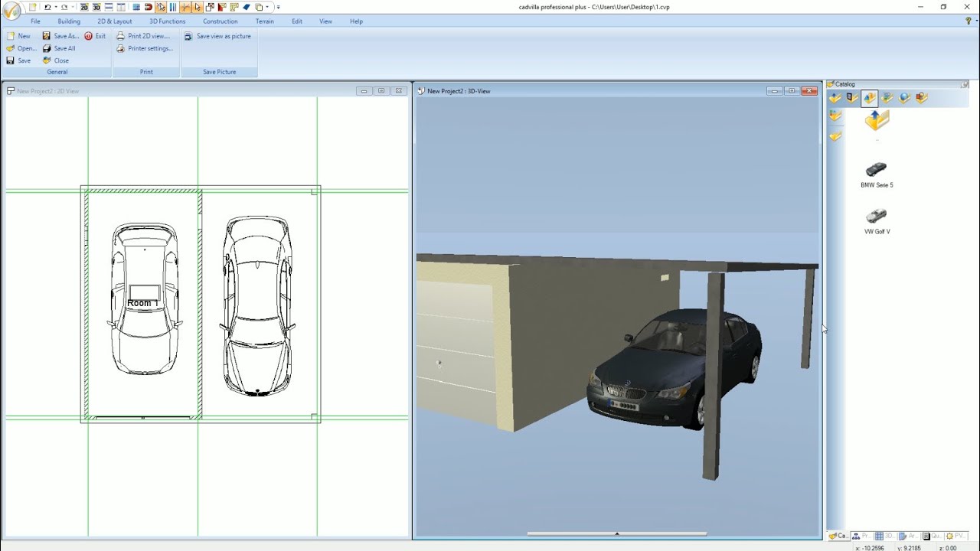This screenshot has width=980, height=551.
Task: Click the blue vertical guidelines icon
Action: (x=173, y=7)
